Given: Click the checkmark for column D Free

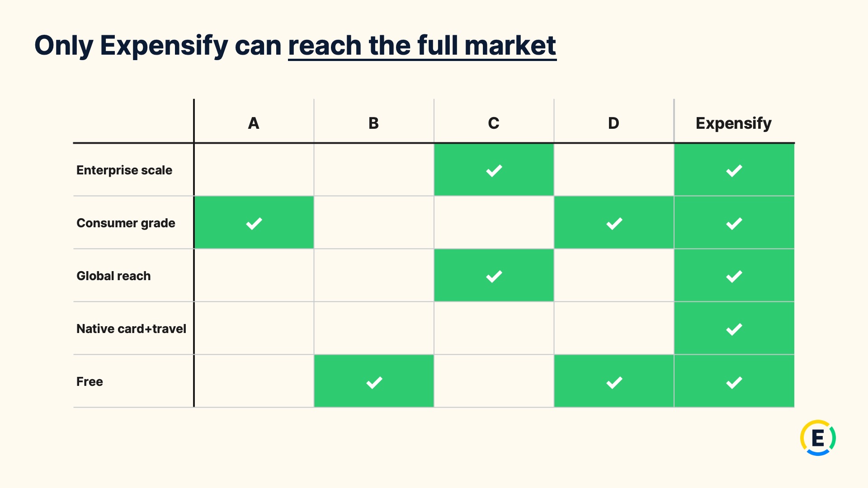Looking at the screenshot, I should 614,383.
